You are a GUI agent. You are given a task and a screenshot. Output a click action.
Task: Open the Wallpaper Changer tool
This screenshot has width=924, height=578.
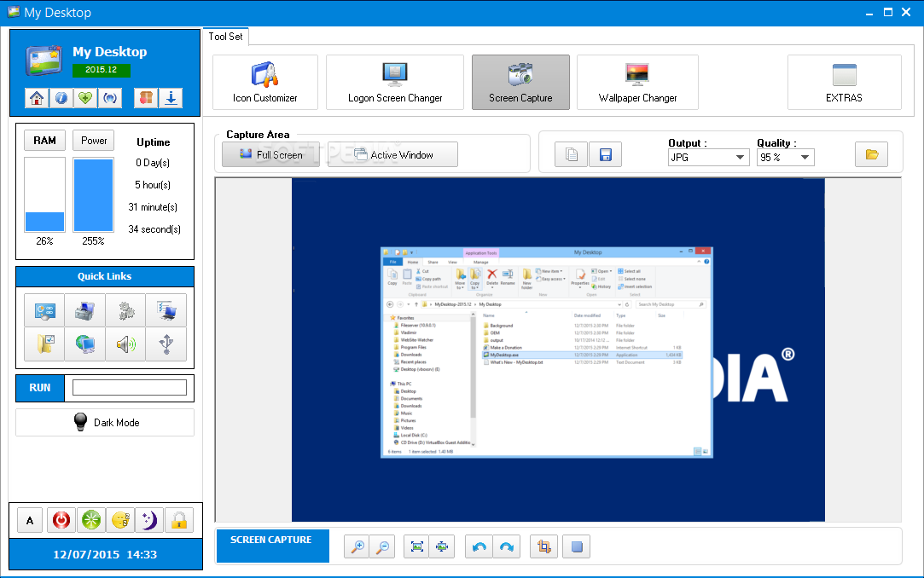637,83
